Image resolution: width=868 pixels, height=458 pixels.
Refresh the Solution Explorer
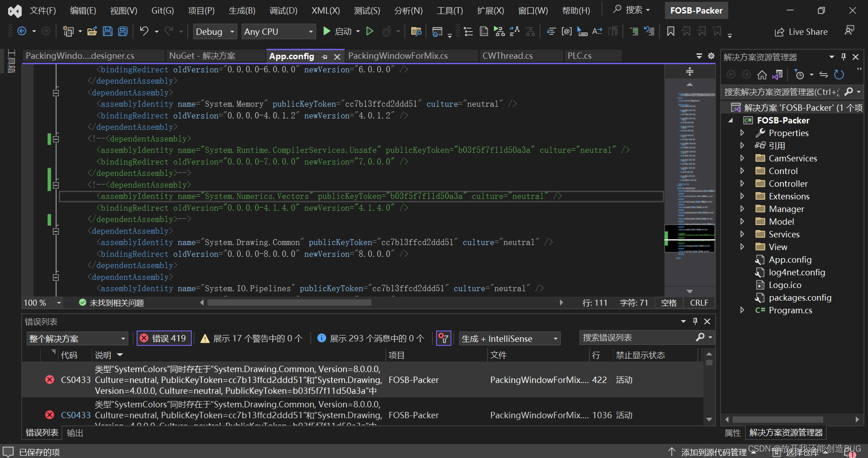pyautogui.click(x=839, y=75)
